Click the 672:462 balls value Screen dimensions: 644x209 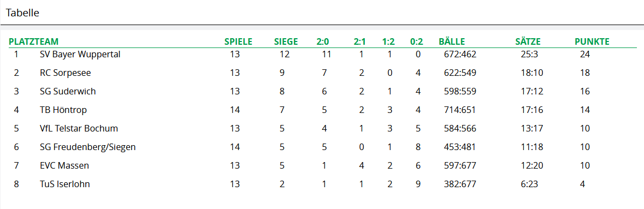[x=460, y=54]
